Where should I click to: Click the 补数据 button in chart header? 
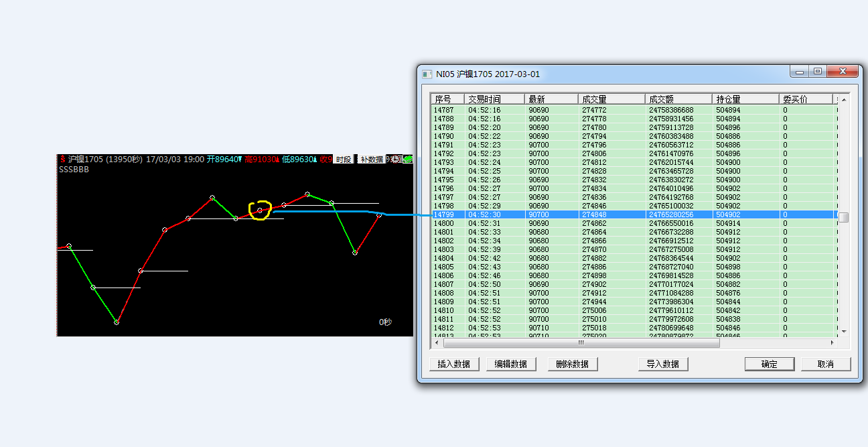tap(372, 159)
